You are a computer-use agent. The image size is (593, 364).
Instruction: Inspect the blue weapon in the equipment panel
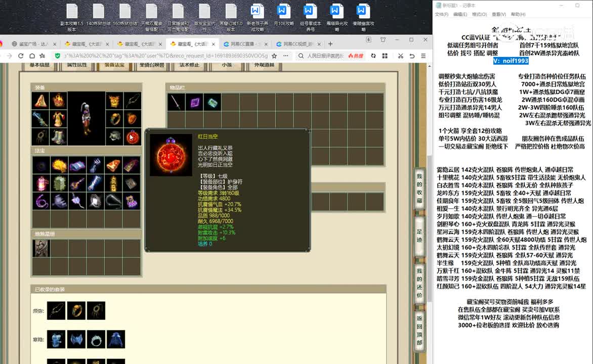point(40,119)
